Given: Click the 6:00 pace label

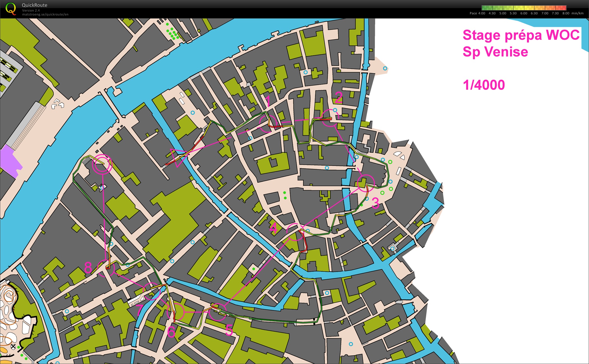Looking at the screenshot, I should (524, 13).
